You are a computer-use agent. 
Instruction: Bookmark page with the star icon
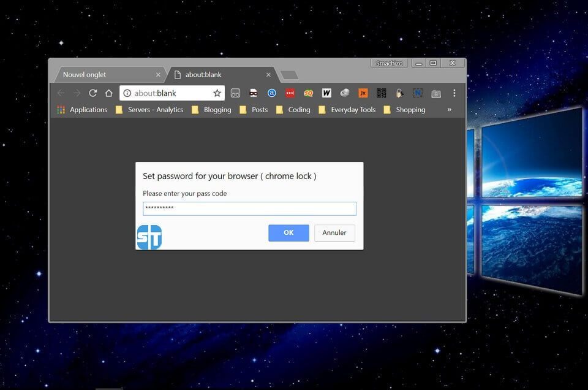pos(217,93)
